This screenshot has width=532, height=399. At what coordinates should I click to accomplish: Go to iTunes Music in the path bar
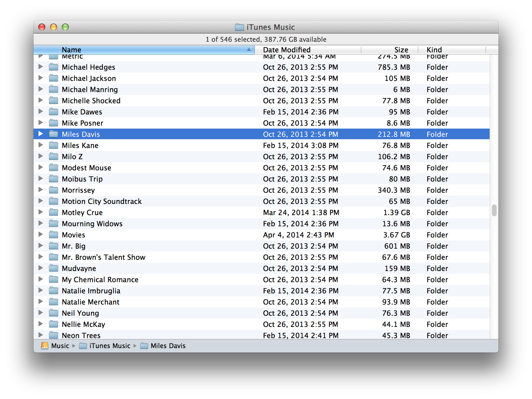[x=110, y=346]
